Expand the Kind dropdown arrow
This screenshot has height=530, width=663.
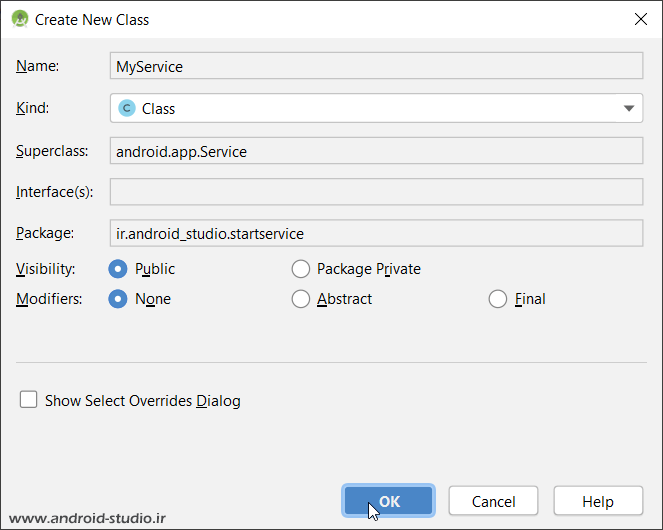click(x=629, y=108)
